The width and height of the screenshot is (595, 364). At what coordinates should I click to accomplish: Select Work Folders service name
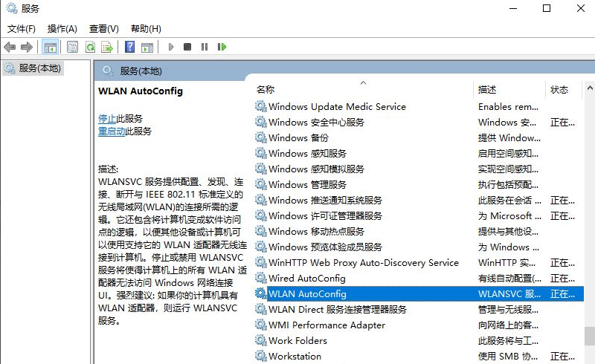[298, 340]
